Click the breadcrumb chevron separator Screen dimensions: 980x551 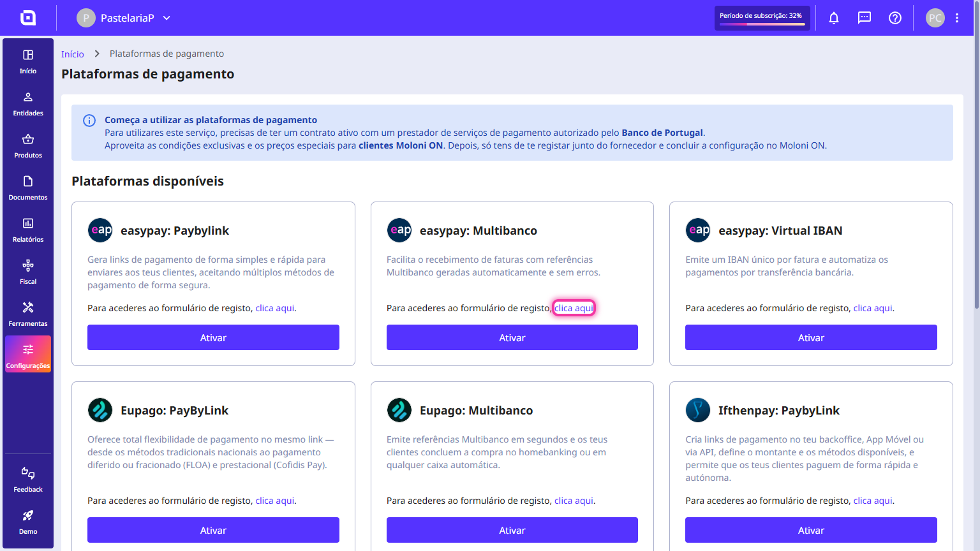[x=97, y=54]
